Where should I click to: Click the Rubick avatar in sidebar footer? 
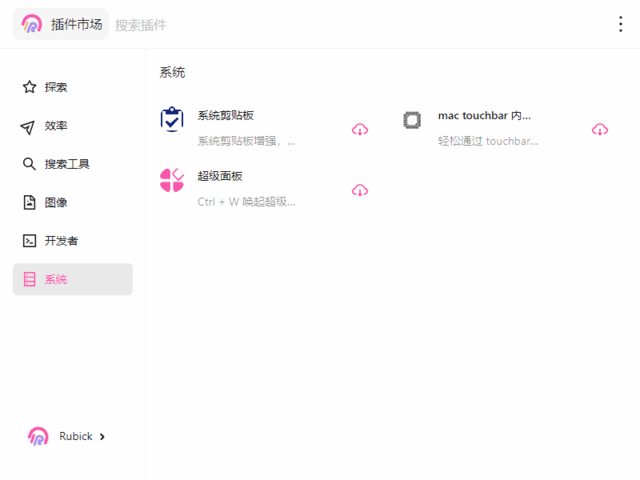(x=38, y=436)
